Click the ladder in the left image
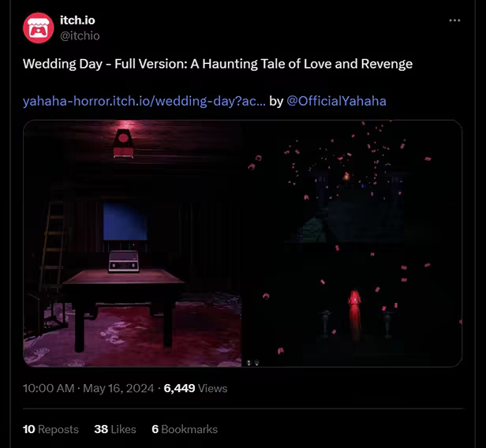This screenshot has width=486, height=448. coord(52,245)
